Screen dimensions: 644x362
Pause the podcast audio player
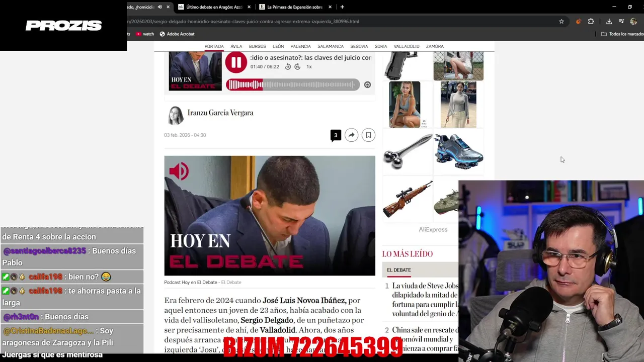(x=235, y=62)
